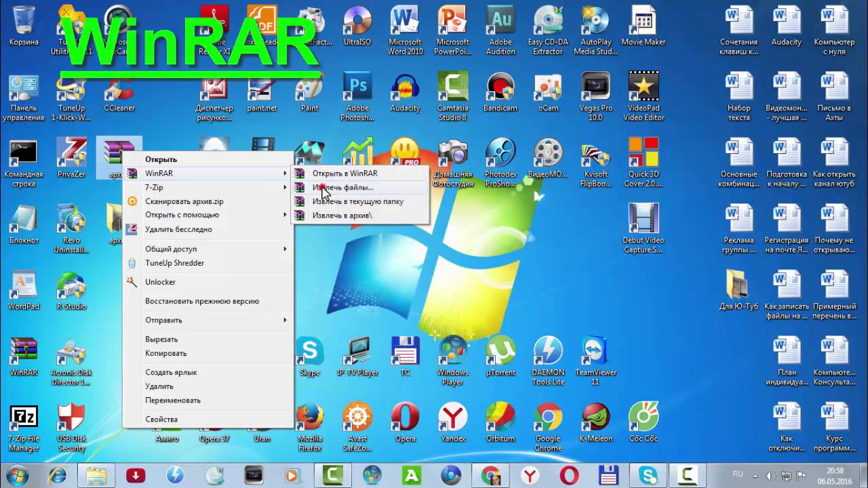Select the Microsoft Word 2010 shortcut
Image resolution: width=868 pixels, height=488 pixels.
405,30
